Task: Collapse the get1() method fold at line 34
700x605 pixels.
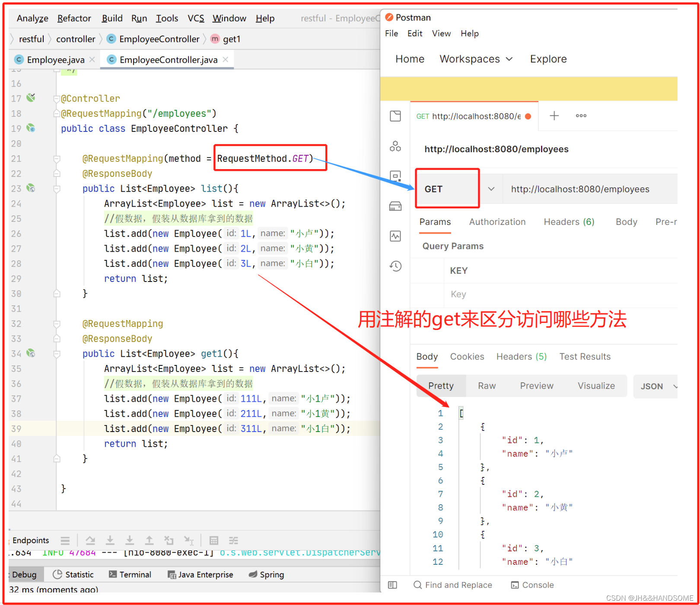Action: 57,354
